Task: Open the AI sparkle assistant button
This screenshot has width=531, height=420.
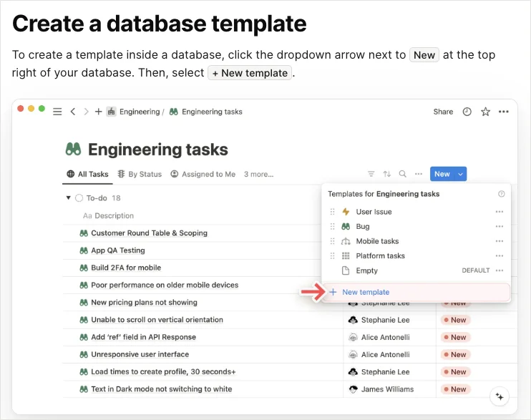Action: point(500,396)
